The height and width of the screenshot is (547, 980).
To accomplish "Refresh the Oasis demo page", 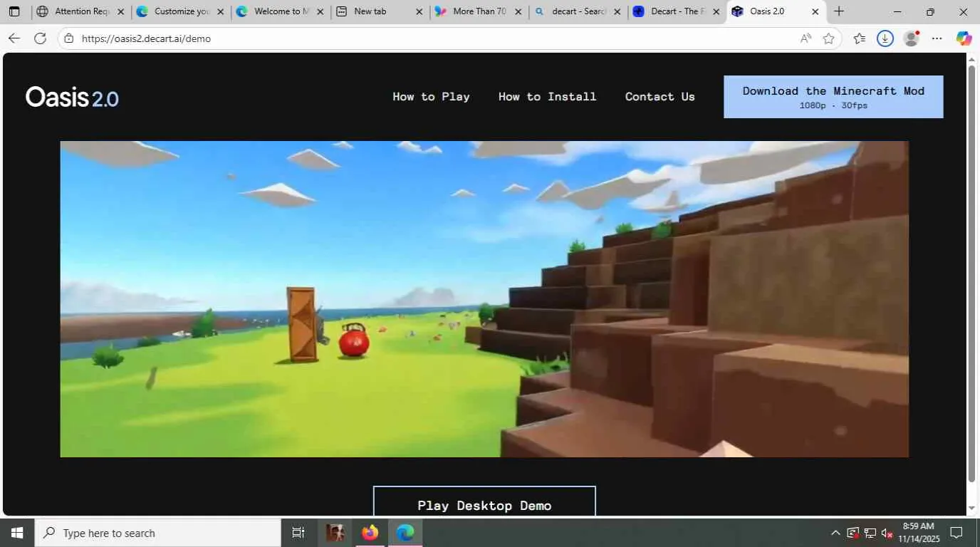I will tap(40, 38).
